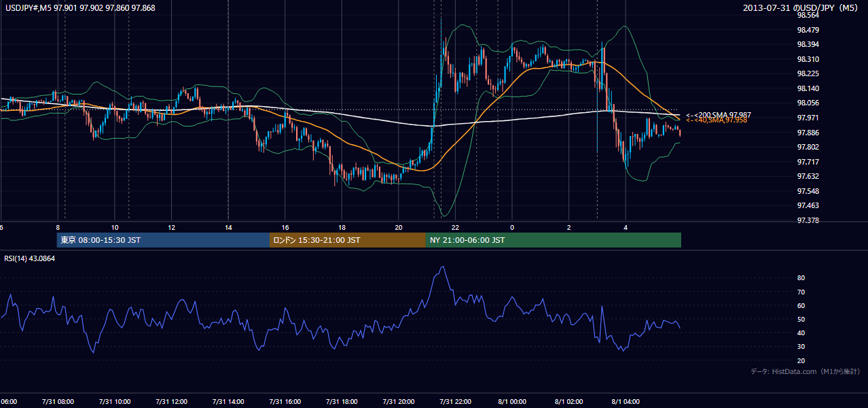868x408 pixels.
Task: Click the RSI scale value 70
Action: tap(801, 292)
